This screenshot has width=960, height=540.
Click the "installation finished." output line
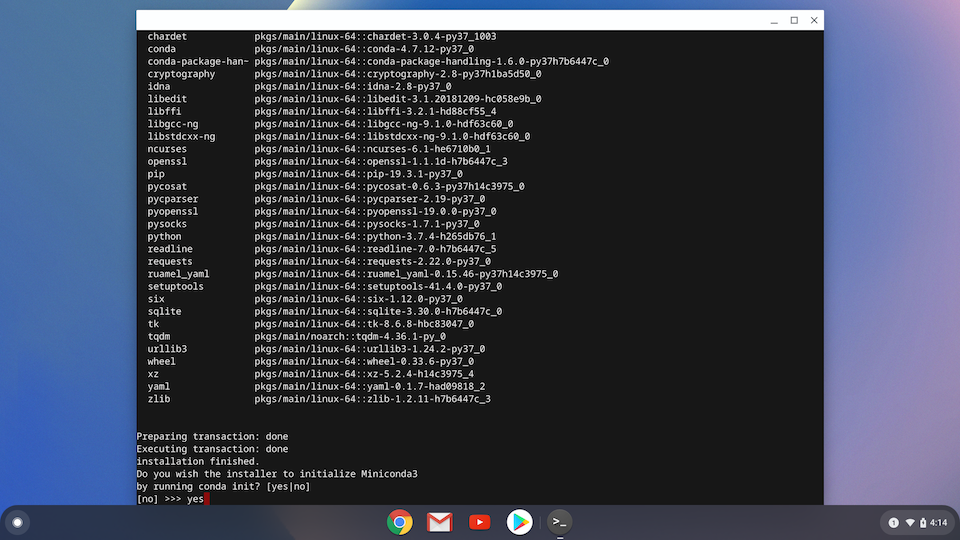point(198,462)
